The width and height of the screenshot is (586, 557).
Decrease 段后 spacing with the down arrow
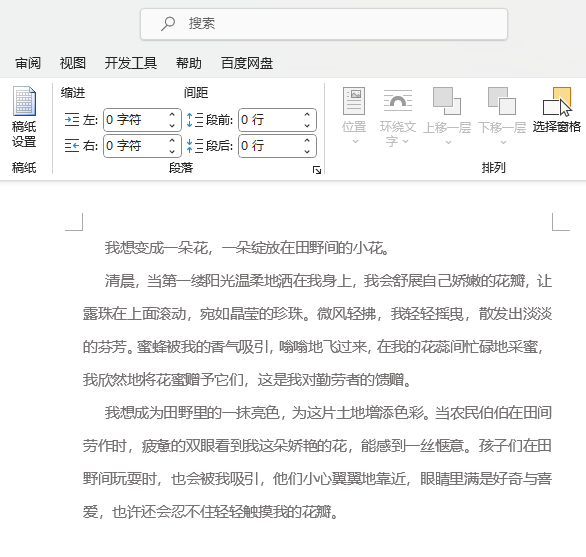click(x=307, y=151)
